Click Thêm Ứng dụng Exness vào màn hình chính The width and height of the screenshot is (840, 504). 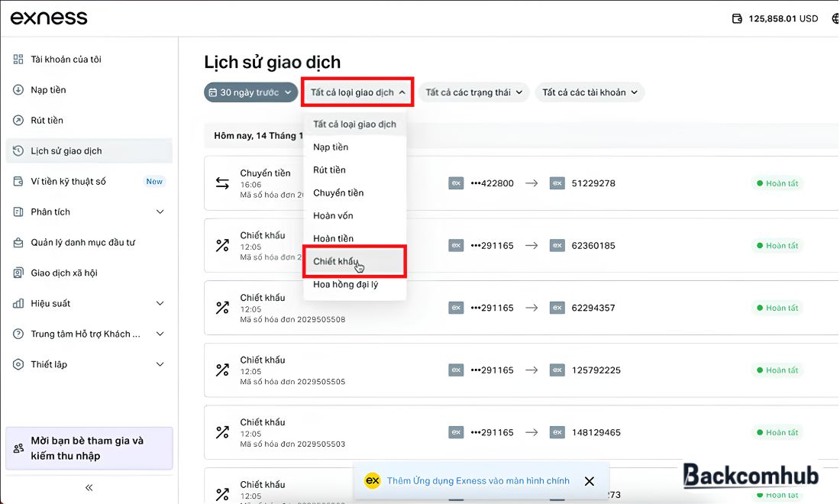pos(478,481)
